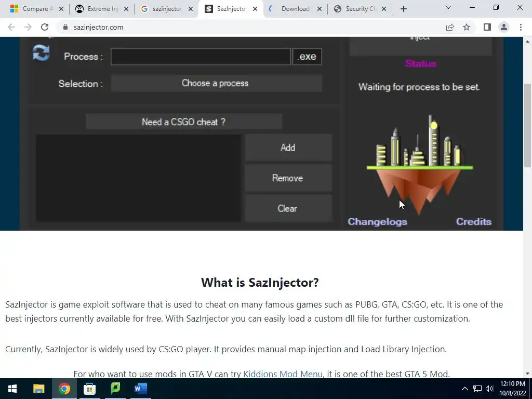Click the browser forward arrow
This screenshot has width=532, height=399.
click(28, 27)
